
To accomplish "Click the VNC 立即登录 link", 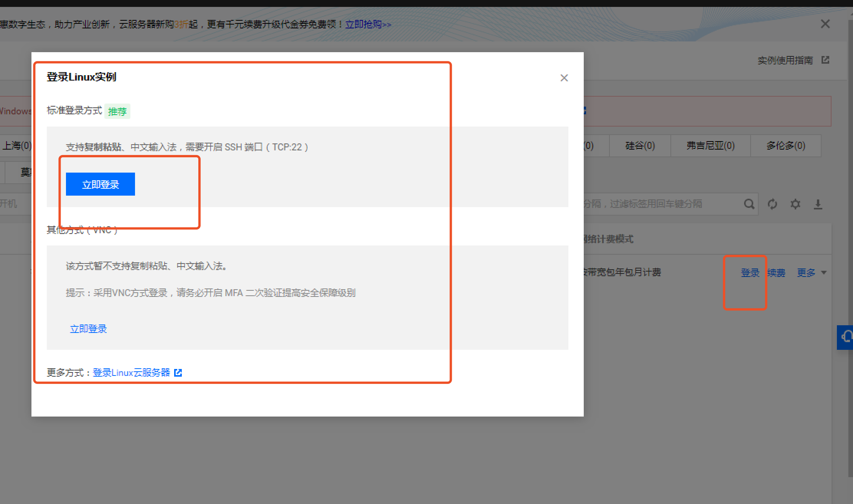I will [x=88, y=329].
